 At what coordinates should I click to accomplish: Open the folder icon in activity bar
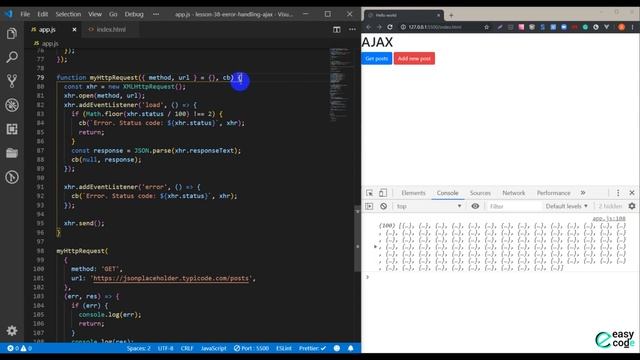[12, 153]
